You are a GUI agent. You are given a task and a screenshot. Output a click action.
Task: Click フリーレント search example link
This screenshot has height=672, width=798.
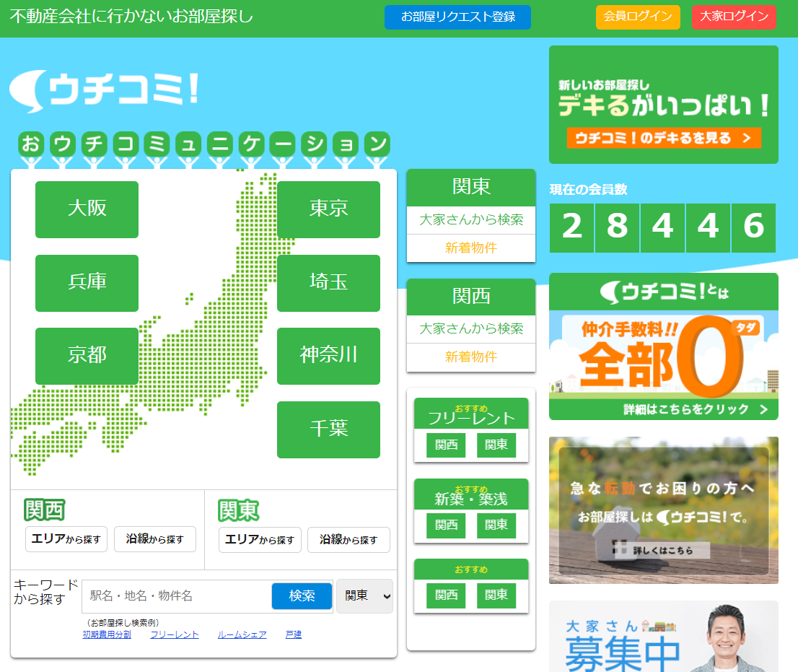[x=175, y=635]
